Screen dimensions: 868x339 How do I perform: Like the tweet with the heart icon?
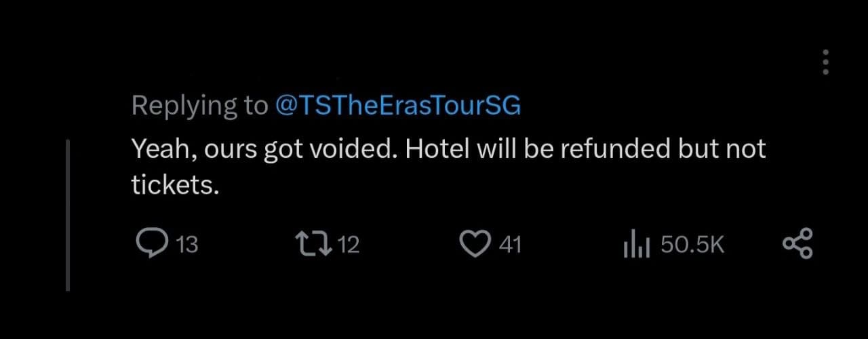coord(475,244)
